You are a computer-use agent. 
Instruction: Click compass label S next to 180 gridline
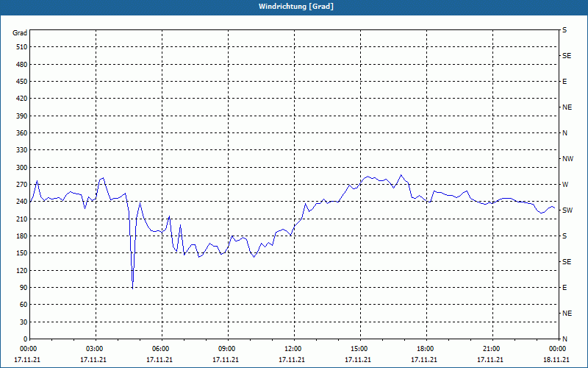point(564,236)
